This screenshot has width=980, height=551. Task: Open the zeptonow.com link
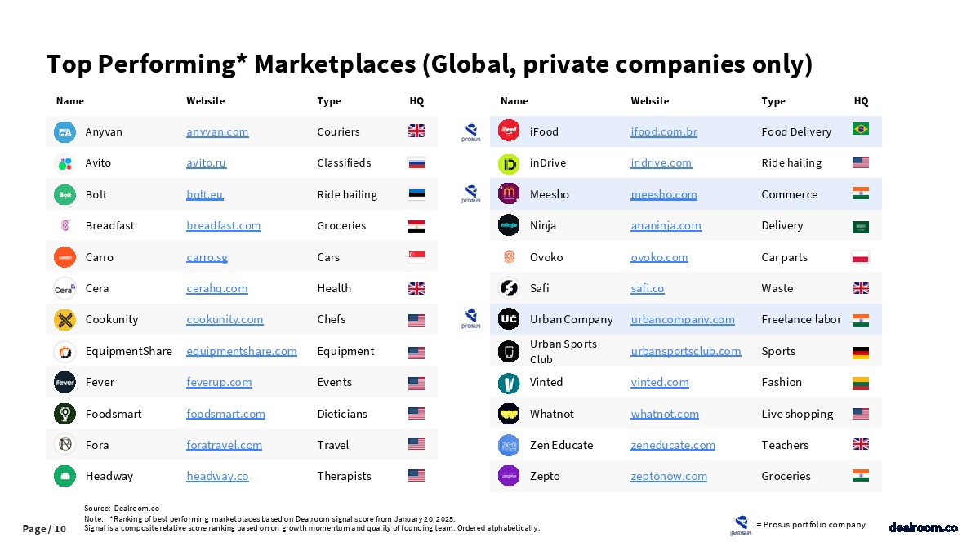pyautogui.click(x=669, y=476)
